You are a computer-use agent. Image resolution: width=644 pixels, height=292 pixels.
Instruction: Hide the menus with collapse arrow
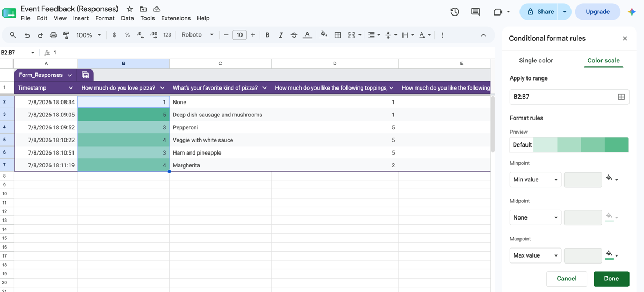[x=483, y=35]
